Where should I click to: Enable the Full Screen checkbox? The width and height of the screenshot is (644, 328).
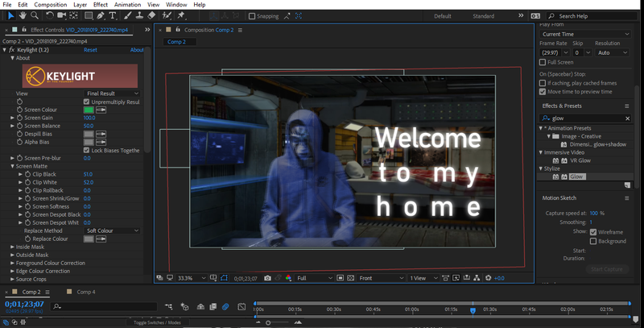[x=543, y=62]
